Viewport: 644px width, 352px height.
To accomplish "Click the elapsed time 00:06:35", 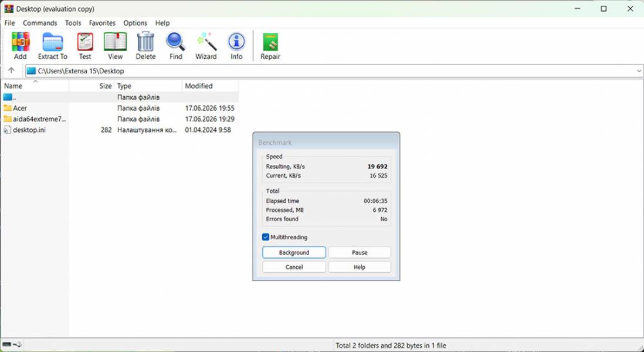I will point(375,201).
